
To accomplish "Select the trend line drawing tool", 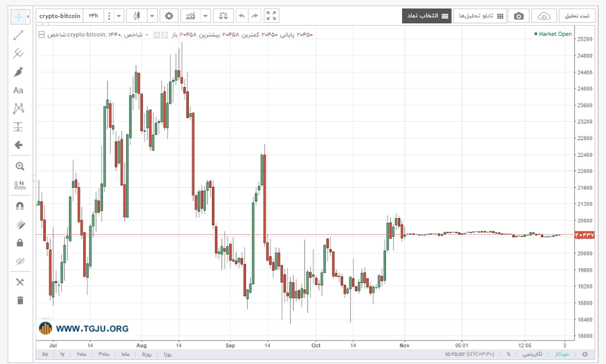I will (18, 35).
